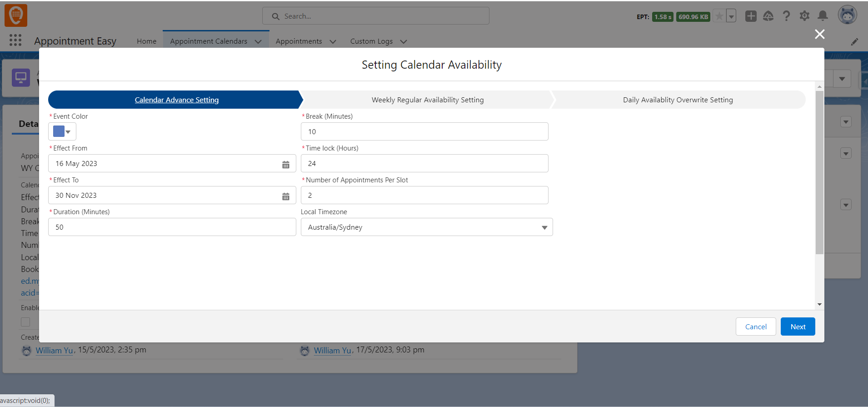This screenshot has height=407, width=868.
Task: Click the notifications bell icon
Action: (x=823, y=16)
